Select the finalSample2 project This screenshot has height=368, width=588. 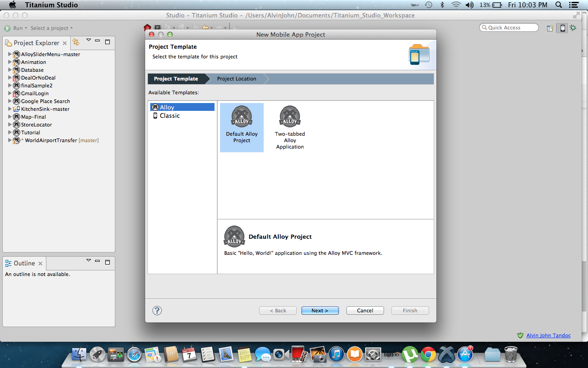(36, 86)
